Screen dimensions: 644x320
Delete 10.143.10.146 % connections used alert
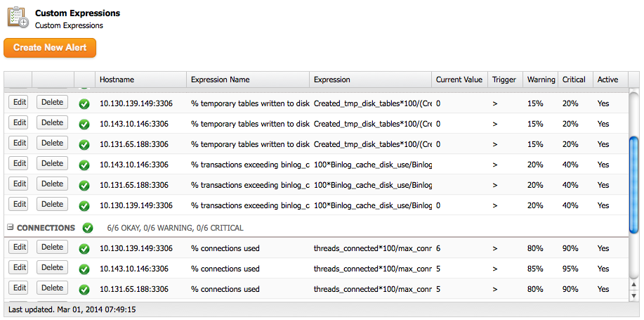pos(52,268)
